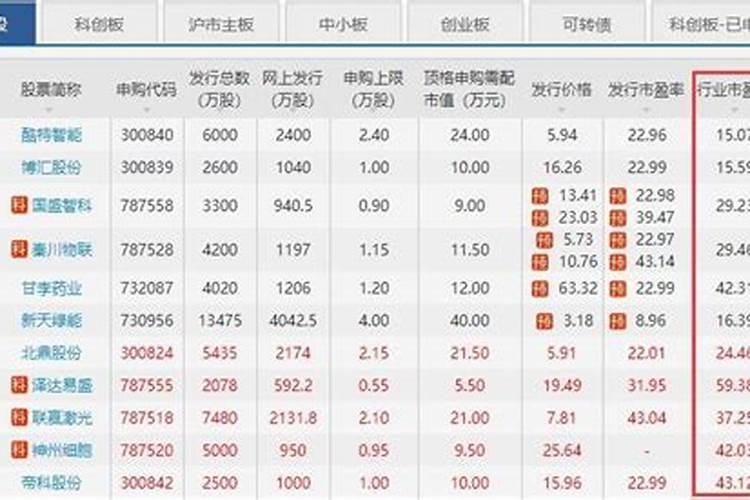Screen dimensions: 750x500
Task: Click the 行业市盈率 column header
Action: tap(723, 89)
